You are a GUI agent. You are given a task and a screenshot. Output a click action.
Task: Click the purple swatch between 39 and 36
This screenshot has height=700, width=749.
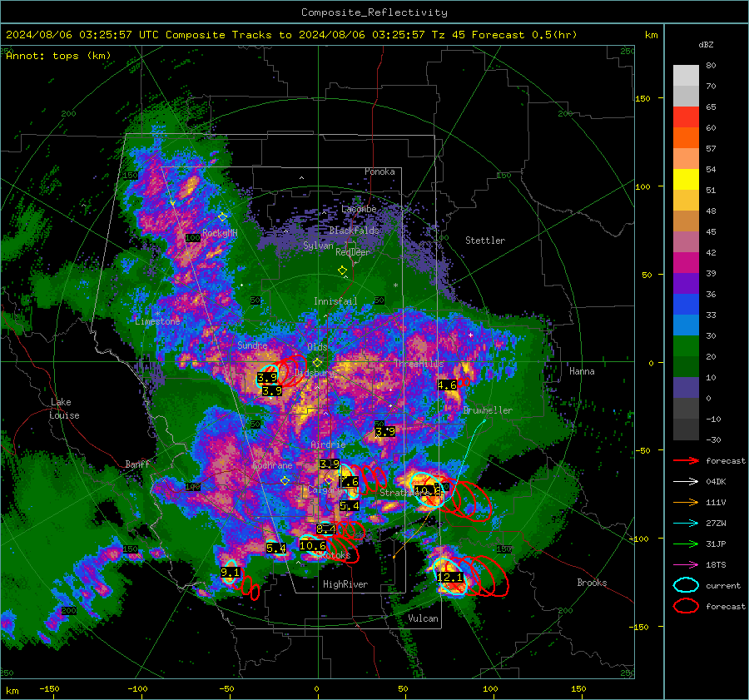click(x=686, y=284)
